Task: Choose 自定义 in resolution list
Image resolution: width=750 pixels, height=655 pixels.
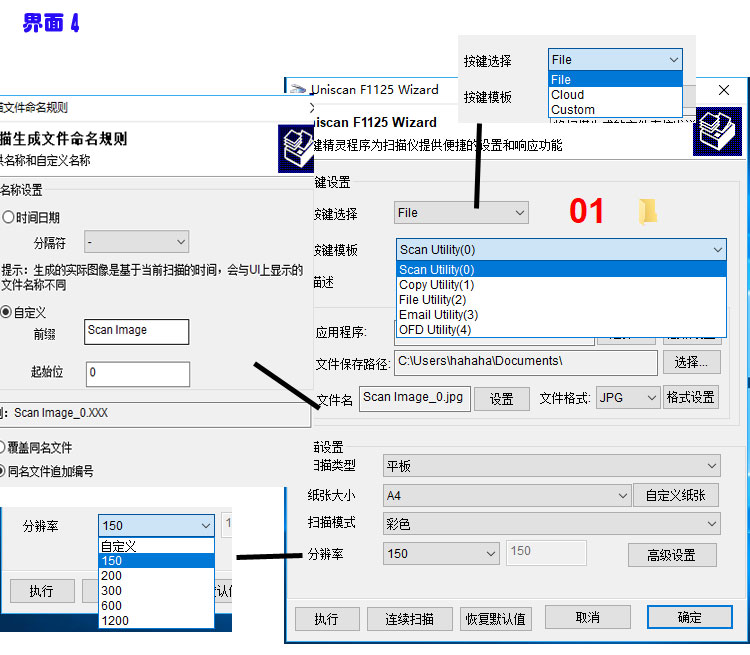Action: tap(156, 546)
